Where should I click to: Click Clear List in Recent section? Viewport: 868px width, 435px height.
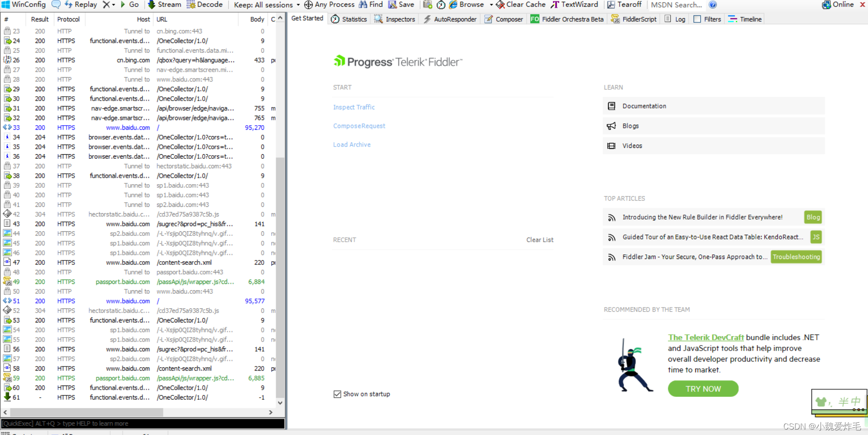pyautogui.click(x=540, y=239)
